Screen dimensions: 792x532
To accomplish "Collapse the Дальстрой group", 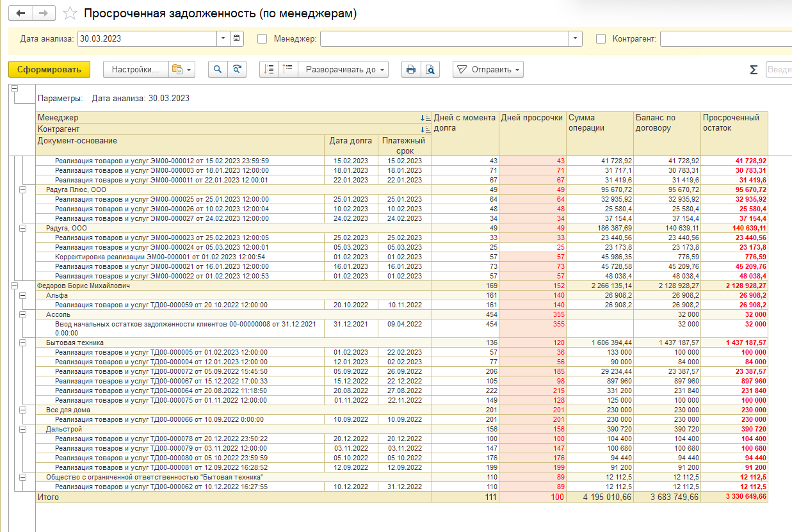I will tap(24, 429).
